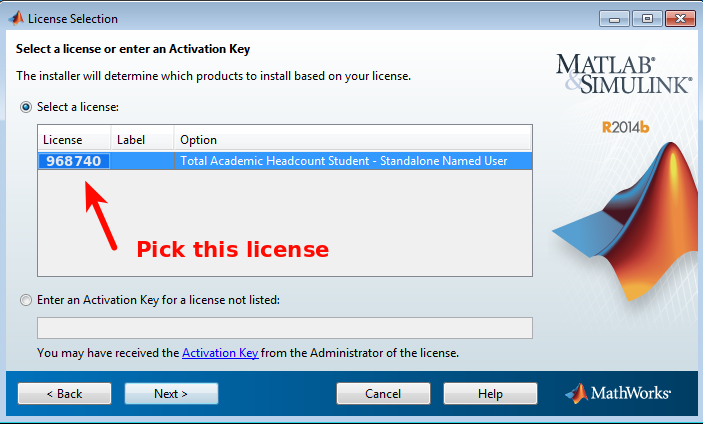
Task: Open the Activation Key hyperlink
Action: point(220,353)
